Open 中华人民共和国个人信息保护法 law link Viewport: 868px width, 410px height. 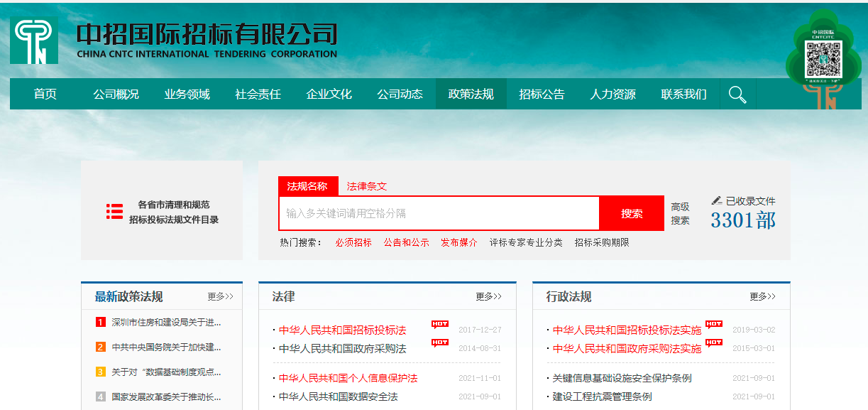(x=348, y=378)
